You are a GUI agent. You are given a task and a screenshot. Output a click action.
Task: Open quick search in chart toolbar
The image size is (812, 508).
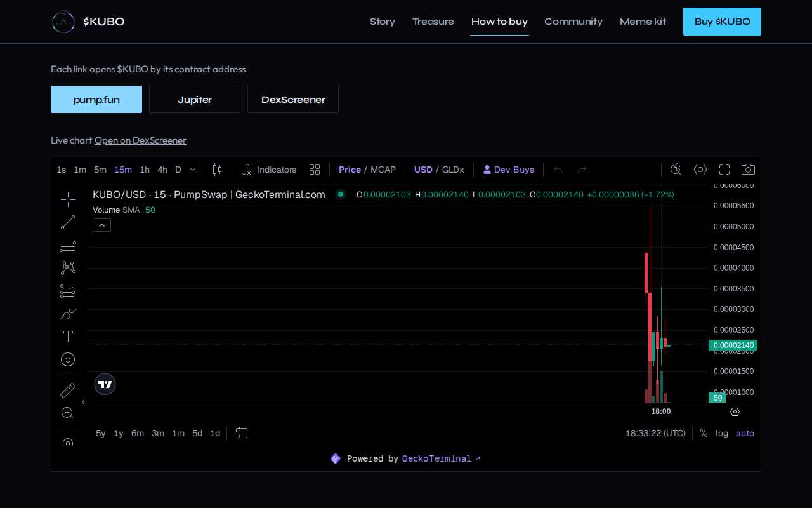[676, 170]
